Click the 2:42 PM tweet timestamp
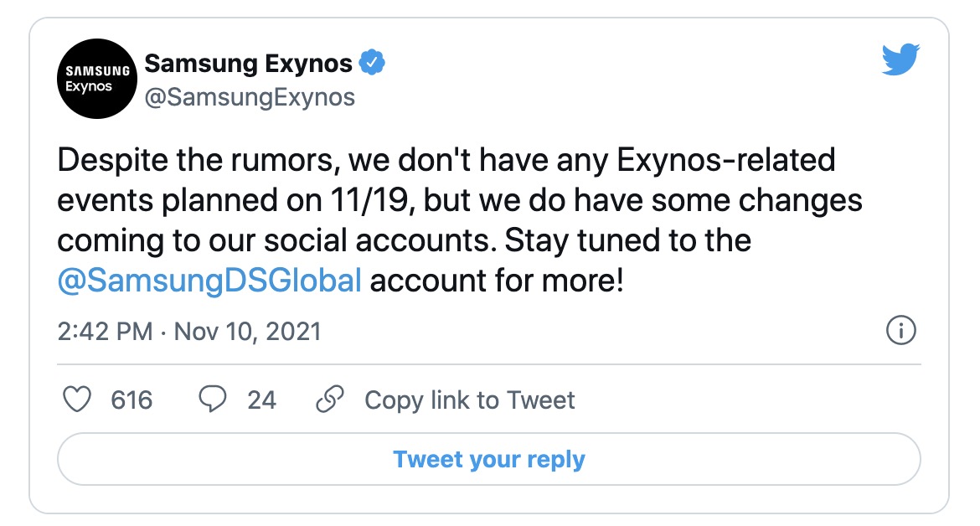Image resolution: width=980 pixels, height=526 pixels. (105, 331)
